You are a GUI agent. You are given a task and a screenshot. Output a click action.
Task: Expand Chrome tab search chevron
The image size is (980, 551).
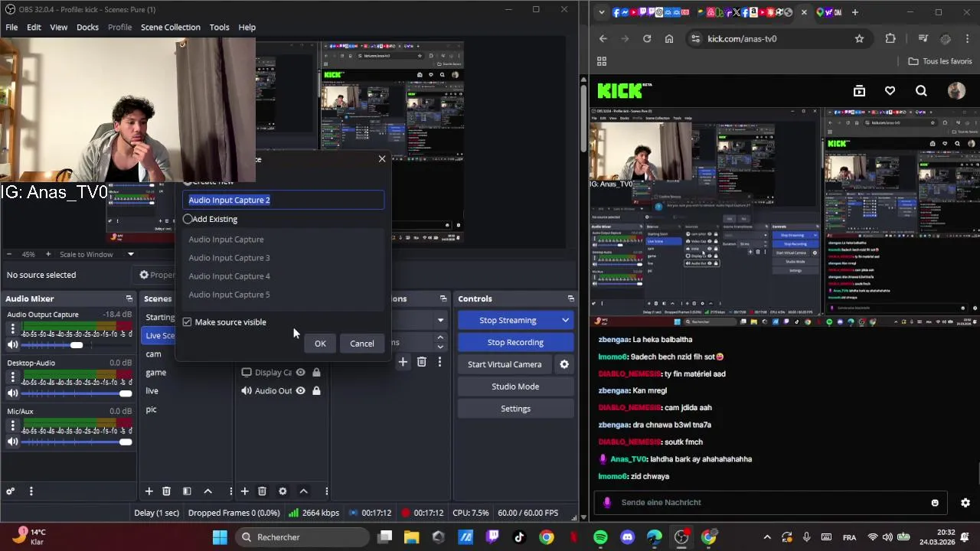602,12
